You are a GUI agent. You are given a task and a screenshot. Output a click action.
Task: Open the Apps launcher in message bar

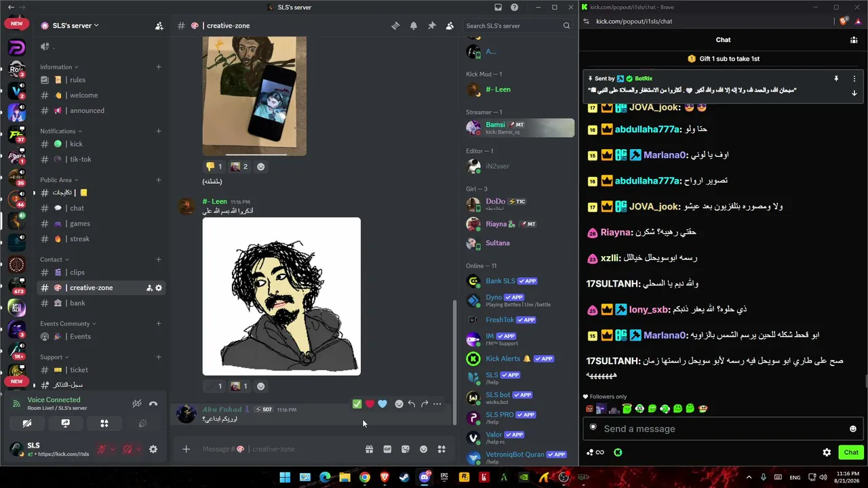[441, 449]
